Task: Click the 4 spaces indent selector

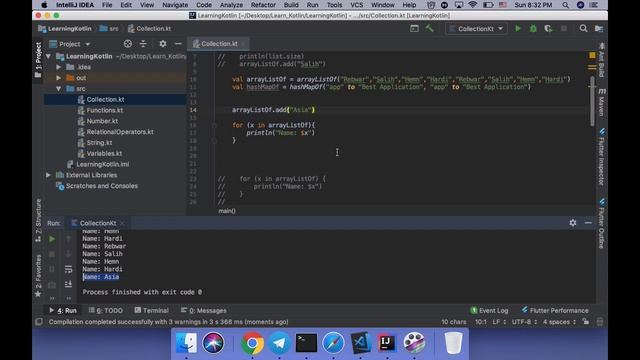Action: [559, 322]
